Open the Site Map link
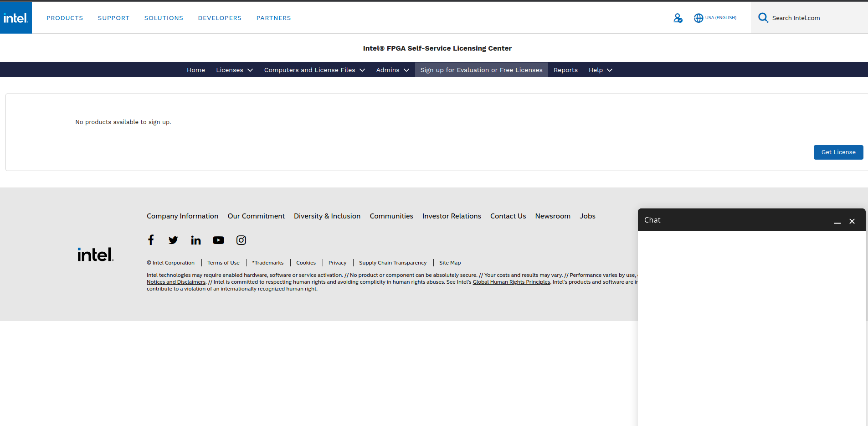 click(x=450, y=263)
